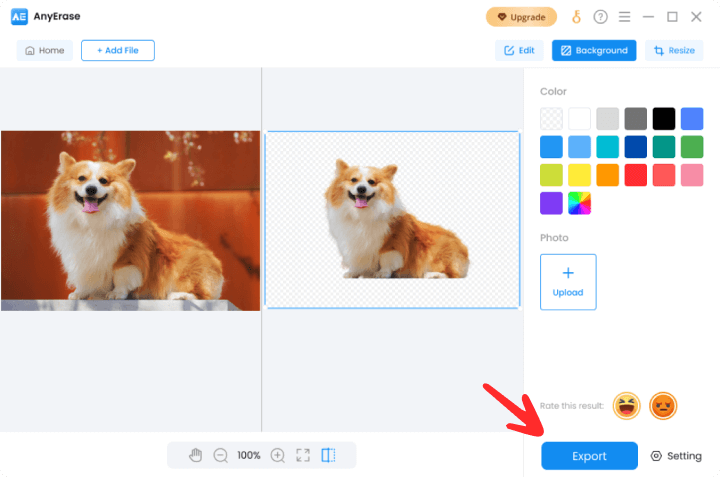The width and height of the screenshot is (720, 477).
Task: Switch to the Background tab
Action: (x=594, y=50)
